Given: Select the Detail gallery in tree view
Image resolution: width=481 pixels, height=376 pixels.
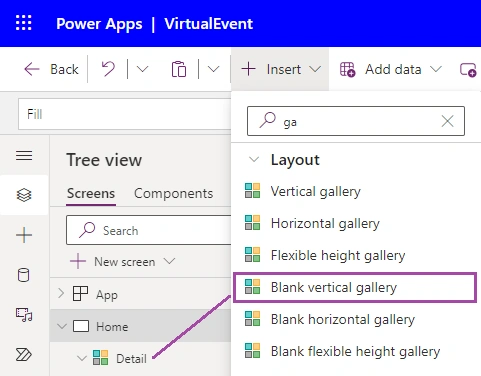Looking at the screenshot, I should click(x=131, y=359).
